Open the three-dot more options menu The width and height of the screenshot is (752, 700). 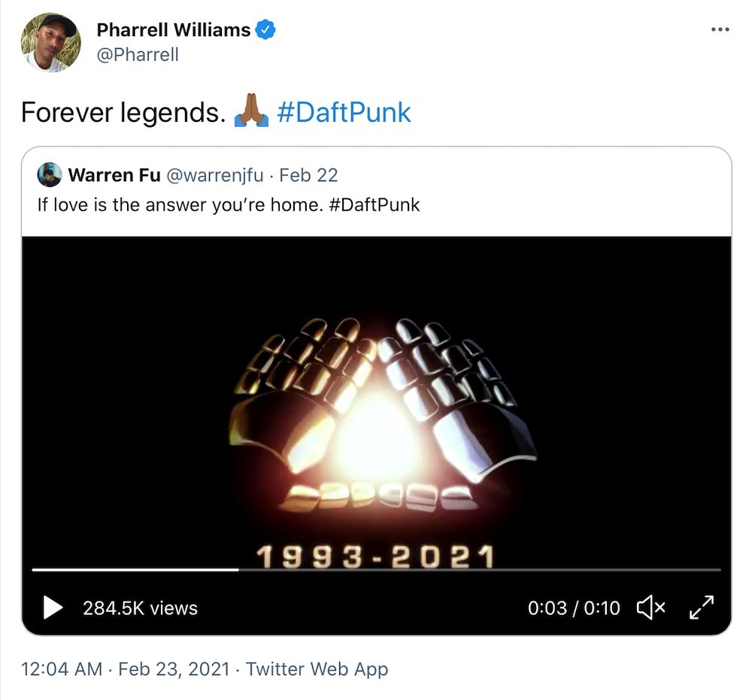coord(720,30)
